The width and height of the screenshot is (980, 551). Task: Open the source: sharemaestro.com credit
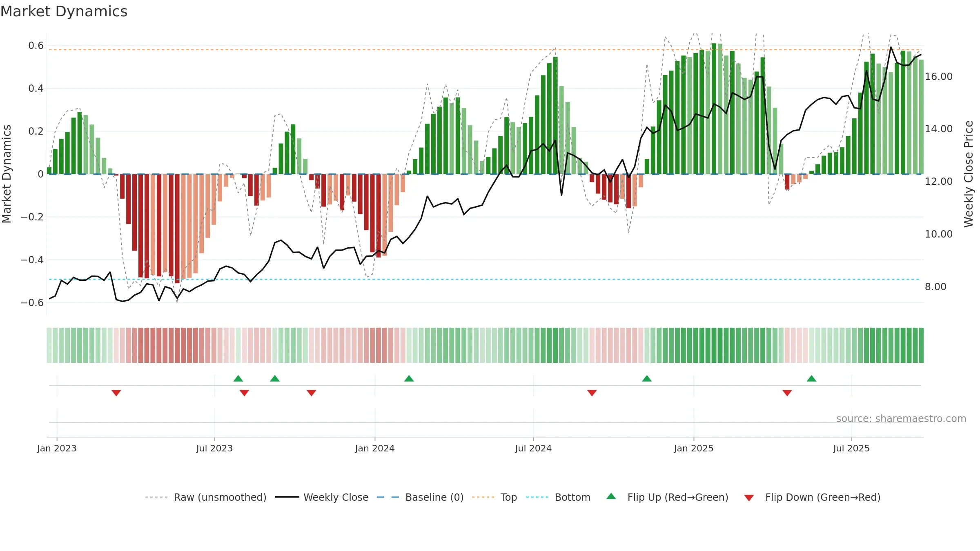click(x=901, y=419)
